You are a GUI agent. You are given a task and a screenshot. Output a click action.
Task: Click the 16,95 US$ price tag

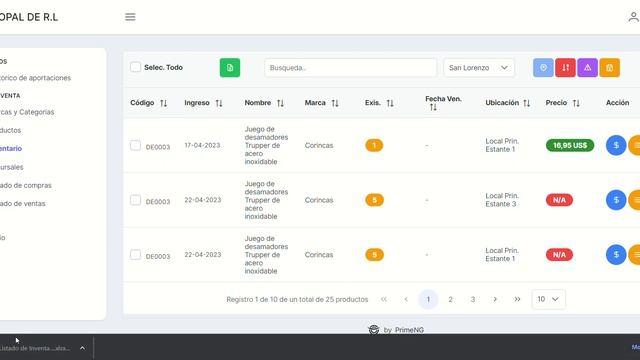click(x=570, y=145)
